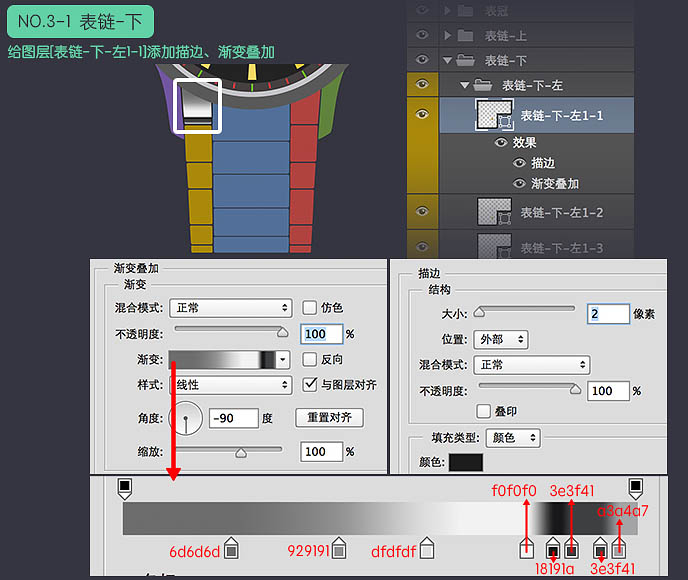The image size is (688, 580).
Task: Click the 表链-上 folder icon
Action: pyautogui.click(x=466, y=35)
